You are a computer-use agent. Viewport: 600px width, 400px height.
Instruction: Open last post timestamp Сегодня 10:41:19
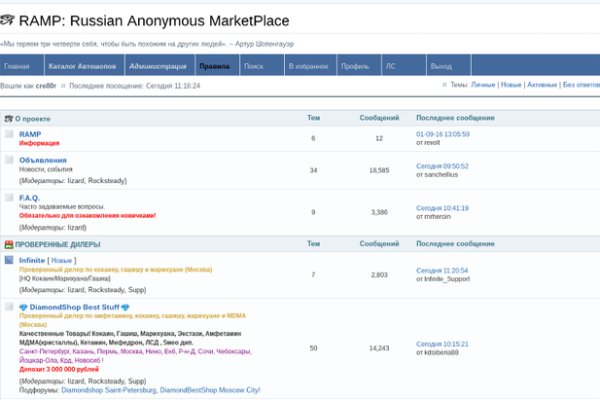[x=442, y=208]
